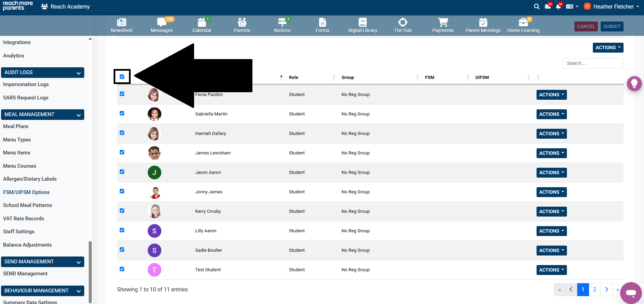Open the Actions dropdown for Jason Aaron
The image size is (644, 304).
551,173
